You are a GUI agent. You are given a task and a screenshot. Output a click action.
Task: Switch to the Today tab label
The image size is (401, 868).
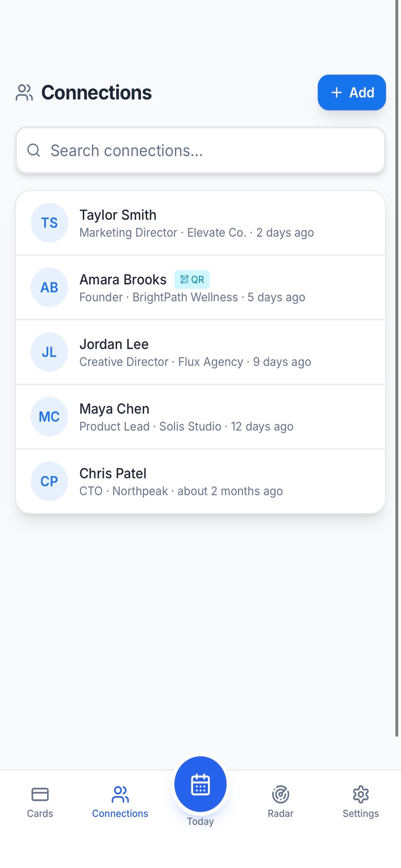(x=200, y=821)
